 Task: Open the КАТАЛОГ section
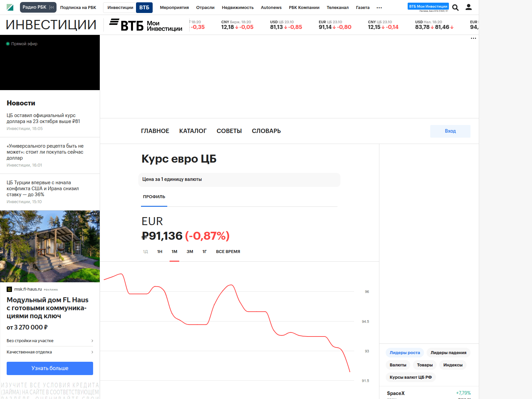(x=193, y=131)
